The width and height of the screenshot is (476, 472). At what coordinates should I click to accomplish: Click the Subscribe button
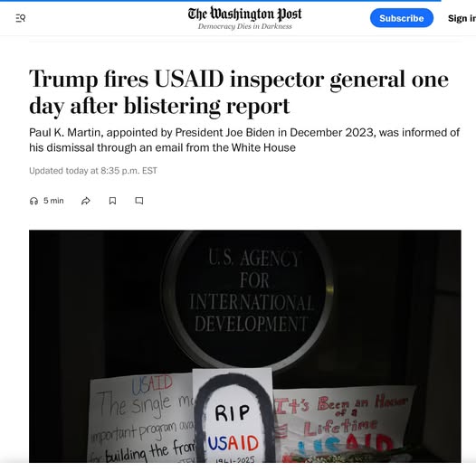[x=401, y=18]
